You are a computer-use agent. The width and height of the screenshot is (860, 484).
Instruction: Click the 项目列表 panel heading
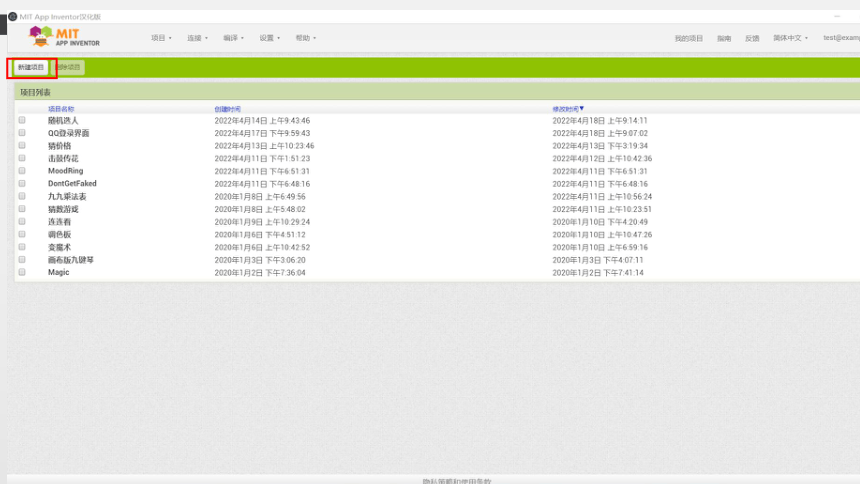36,92
